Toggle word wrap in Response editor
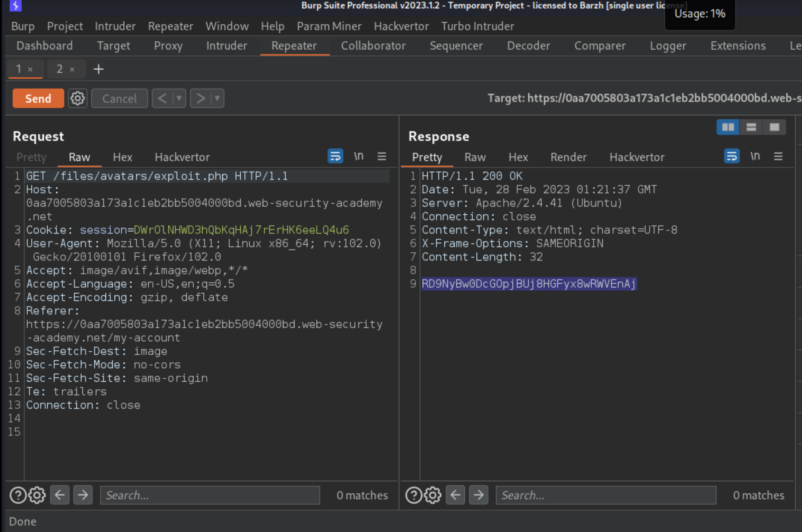802x532 pixels. click(732, 156)
